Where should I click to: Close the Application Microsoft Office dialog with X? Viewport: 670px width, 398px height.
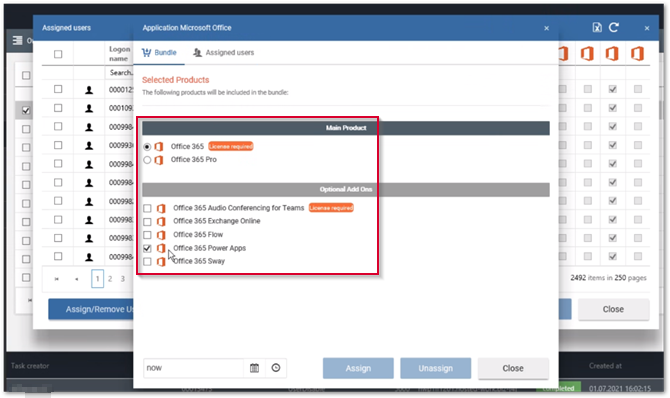pyautogui.click(x=547, y=28)
